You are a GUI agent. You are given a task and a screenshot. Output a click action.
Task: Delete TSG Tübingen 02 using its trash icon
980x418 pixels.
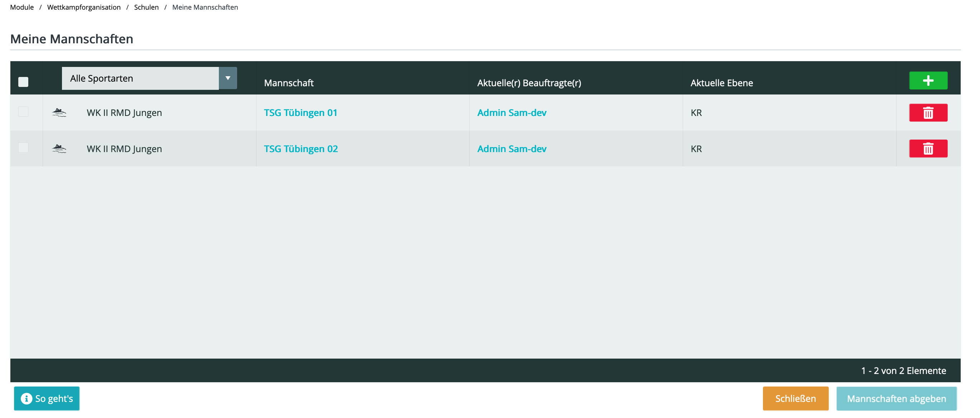[x=928, y=149]
